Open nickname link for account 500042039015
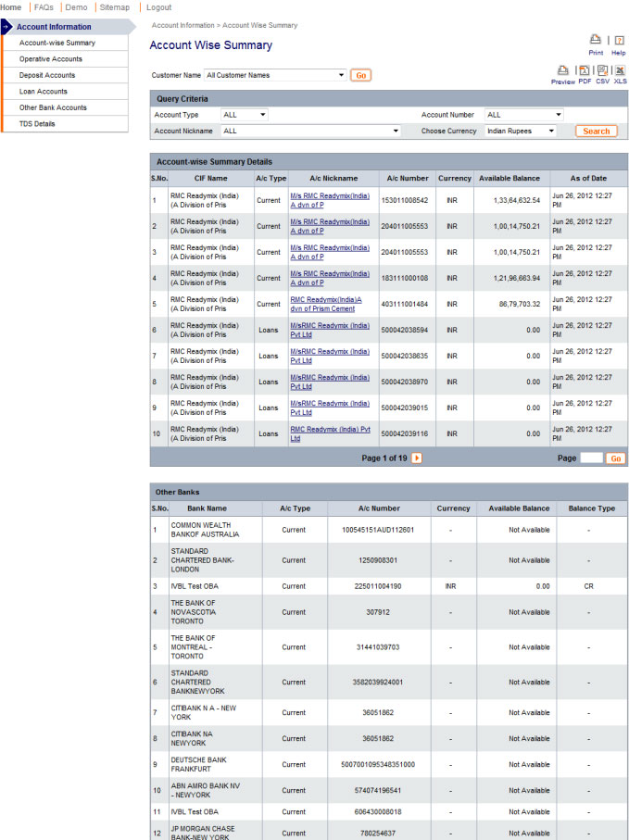Viewport: 629px width, 840px height. [x=330, y=407]
